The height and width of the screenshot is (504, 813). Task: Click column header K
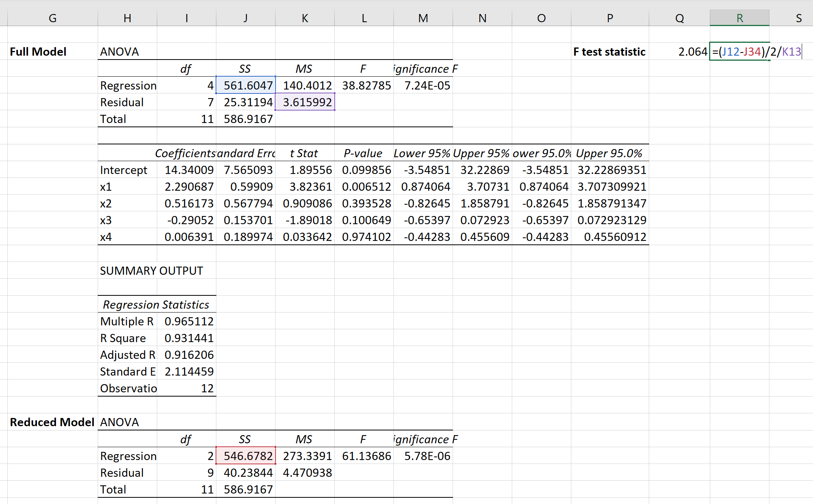tap(305, 18)
